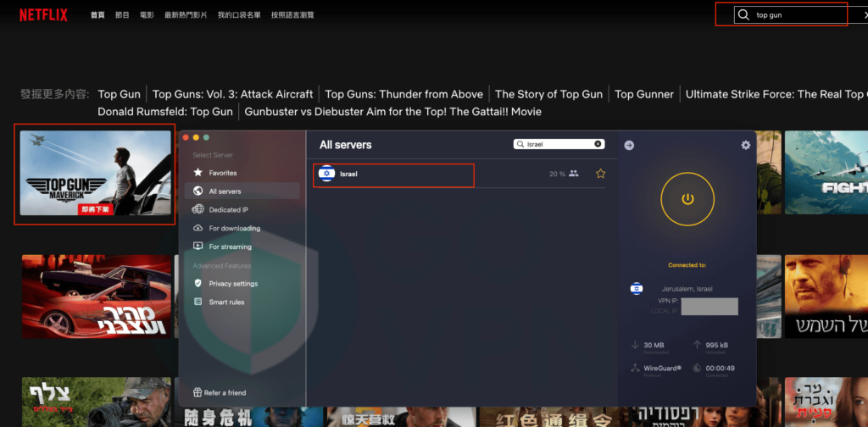The height and width of the screenshot is (427, 868).
Task: Click the '30 MB' downloaded value
Action: tap(654, 345)
